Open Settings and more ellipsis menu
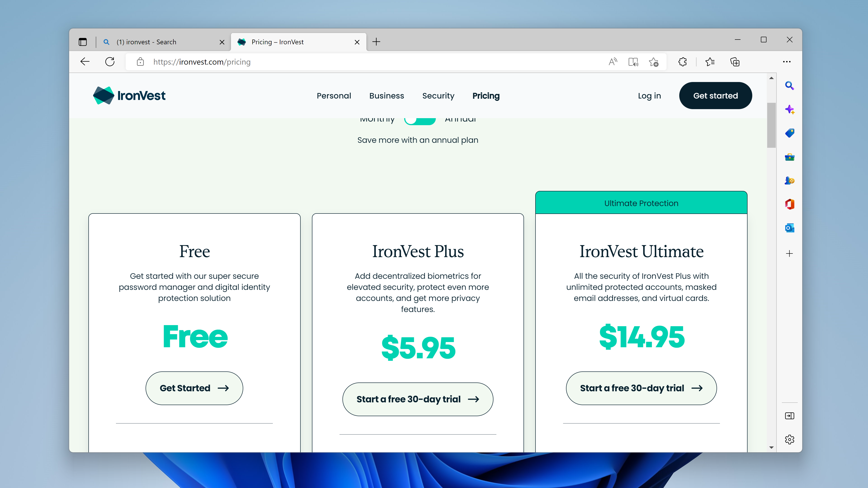This screenshot has height=488, width=868. point(787,62)
